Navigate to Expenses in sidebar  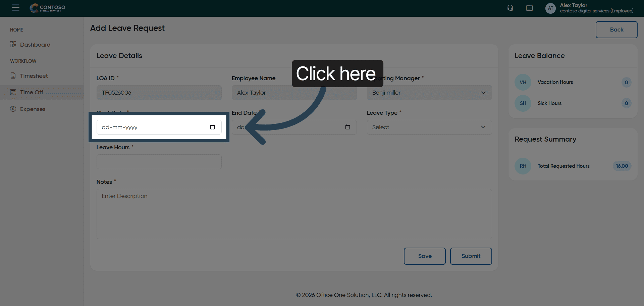(x=33, y=109)
